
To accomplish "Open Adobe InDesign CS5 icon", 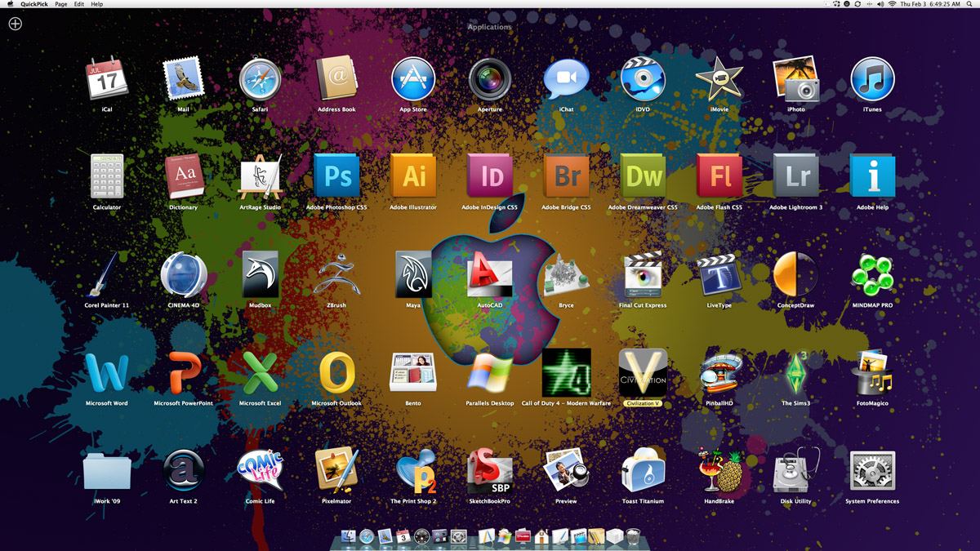I will 489,176.
